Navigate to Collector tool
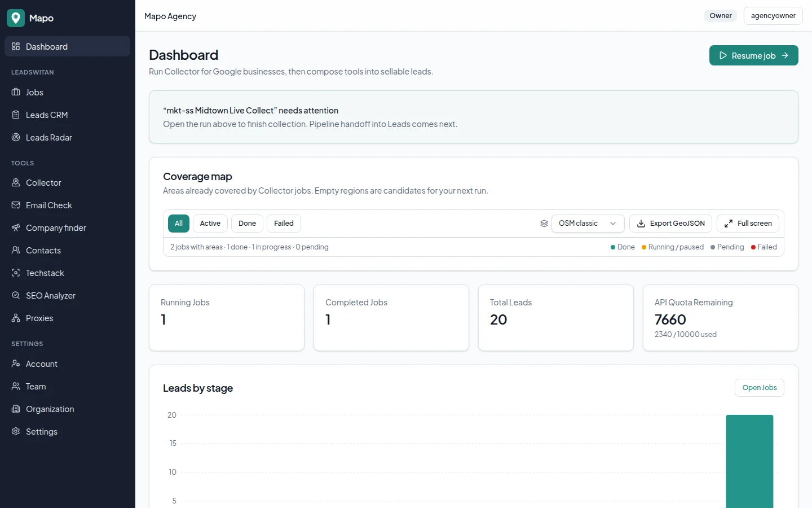This screenshot has height=508, width=812. tap(67, 182)
